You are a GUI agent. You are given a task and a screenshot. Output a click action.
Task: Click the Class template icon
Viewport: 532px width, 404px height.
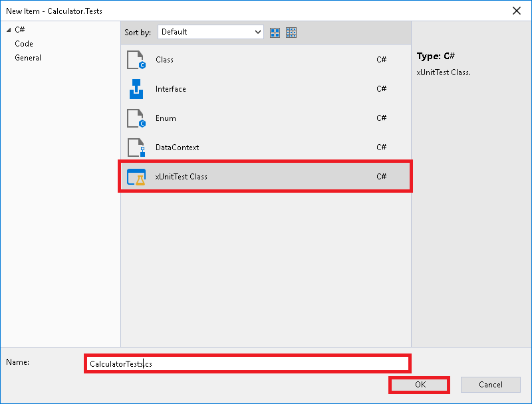coord(136,60)
